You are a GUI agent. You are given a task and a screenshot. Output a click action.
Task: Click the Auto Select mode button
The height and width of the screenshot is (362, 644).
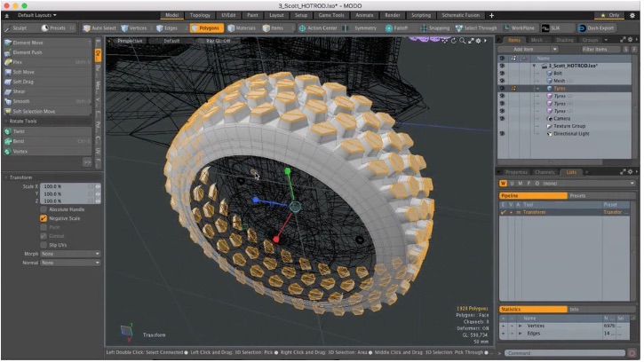tap(99, 28)
